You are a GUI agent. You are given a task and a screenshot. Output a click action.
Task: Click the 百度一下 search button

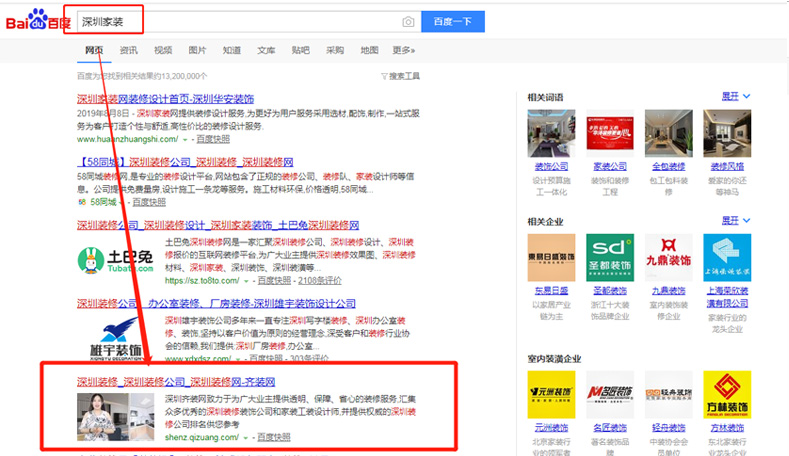point(453,22)
